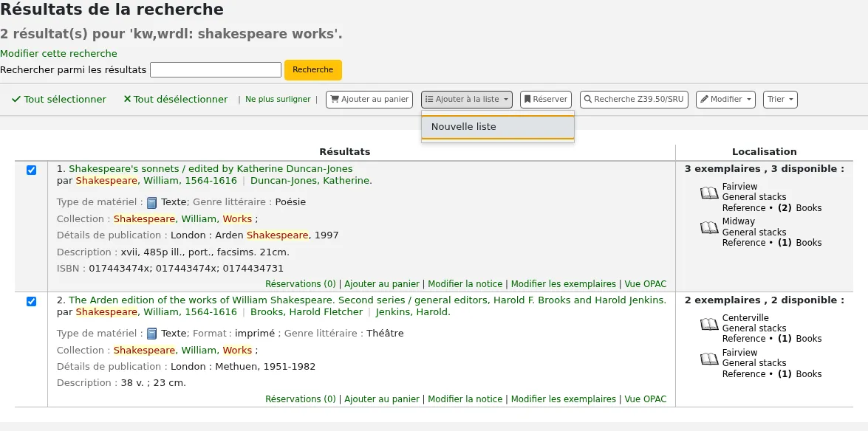This screenshot has width=868, height=431.
Task: Click the pencil icon on Modifier button
Action: [704, 99]
